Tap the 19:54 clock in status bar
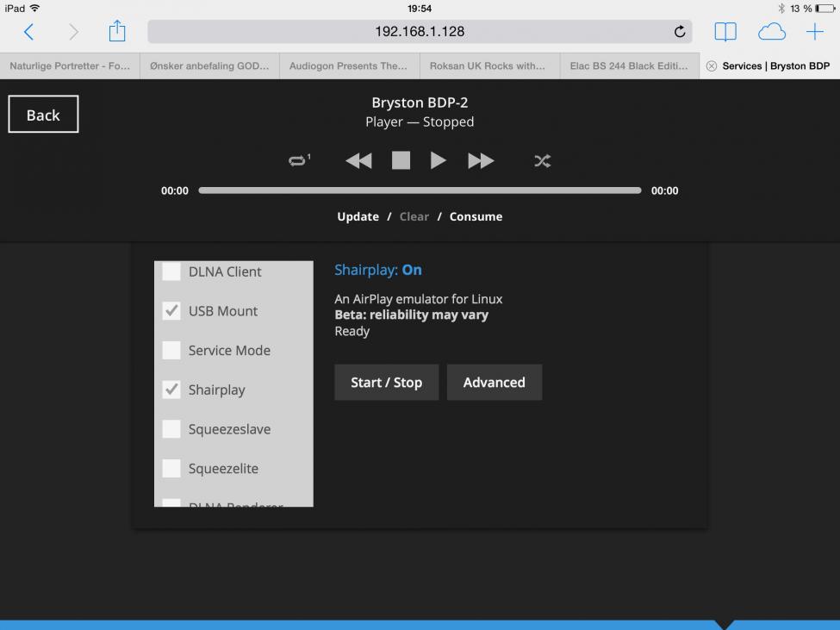 [420, 9]
